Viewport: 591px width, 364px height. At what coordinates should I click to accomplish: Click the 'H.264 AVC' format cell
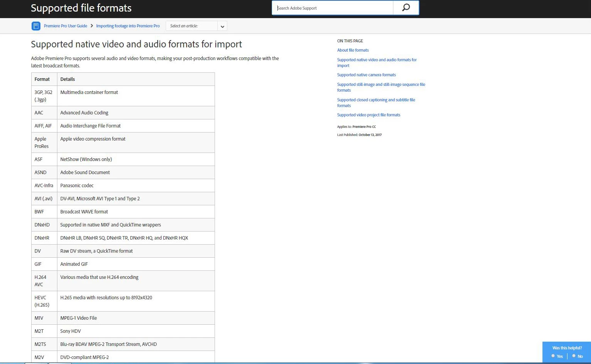click(44, 281)
